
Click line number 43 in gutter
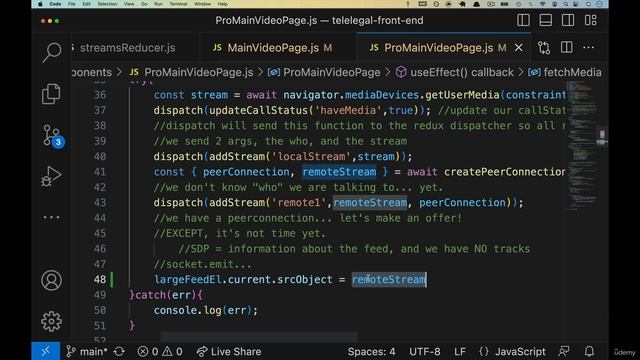[x=100, y=202]
